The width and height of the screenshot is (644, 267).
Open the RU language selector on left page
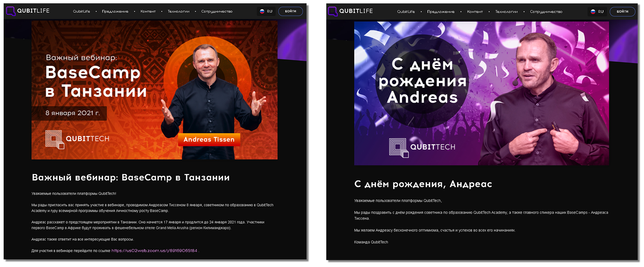[x=266, y=11]
